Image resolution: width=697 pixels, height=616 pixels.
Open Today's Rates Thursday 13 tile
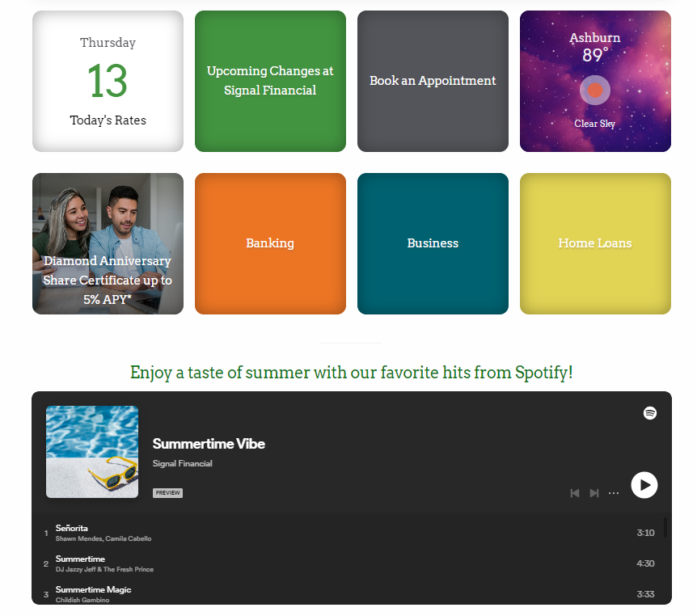(108, 82)
